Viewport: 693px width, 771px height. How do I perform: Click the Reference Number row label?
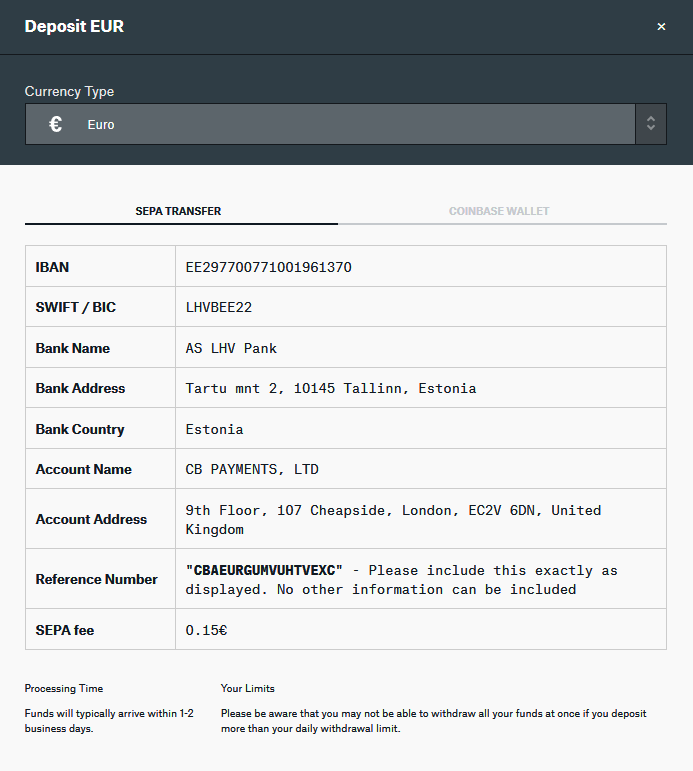[x=96, y=579]
